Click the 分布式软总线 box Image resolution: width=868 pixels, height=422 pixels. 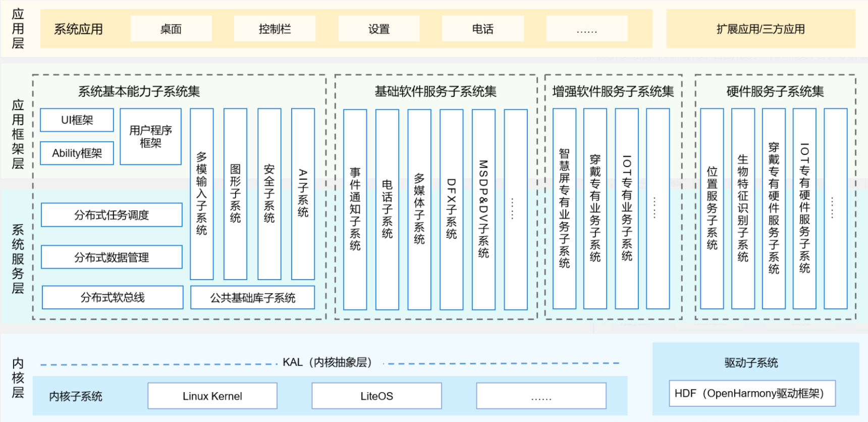coord(113,297)
